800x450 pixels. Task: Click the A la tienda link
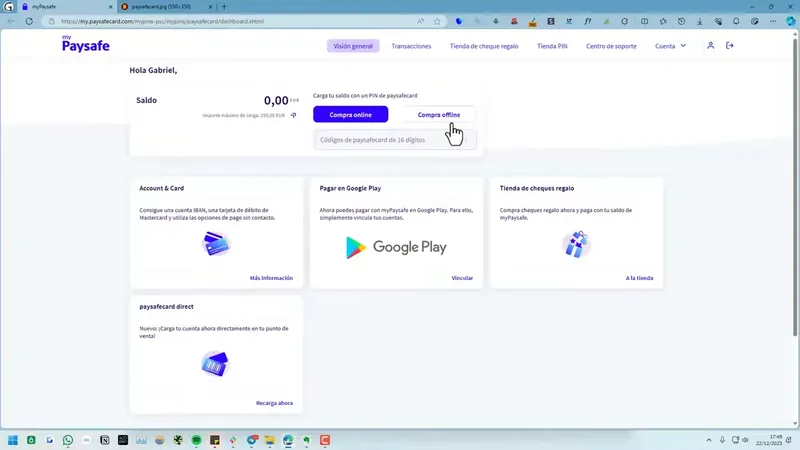639,278
